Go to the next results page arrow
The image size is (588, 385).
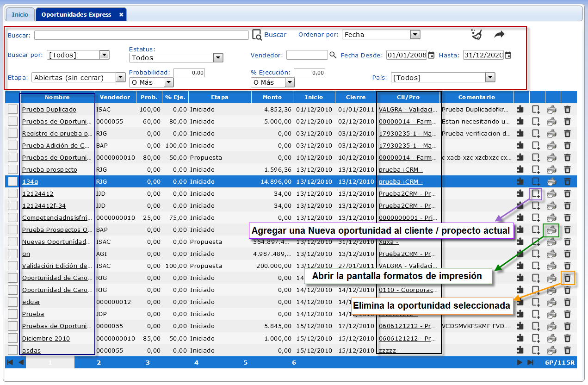pyautogui.click(x=520, y=362)
